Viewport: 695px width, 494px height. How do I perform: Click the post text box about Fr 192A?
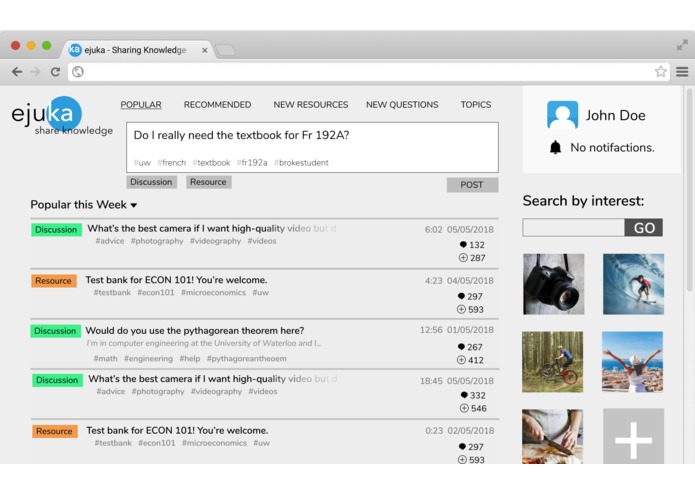[x=312, y=147]
